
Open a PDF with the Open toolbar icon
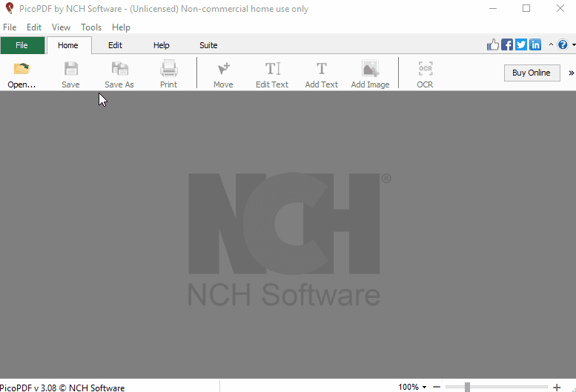(21, 75)
